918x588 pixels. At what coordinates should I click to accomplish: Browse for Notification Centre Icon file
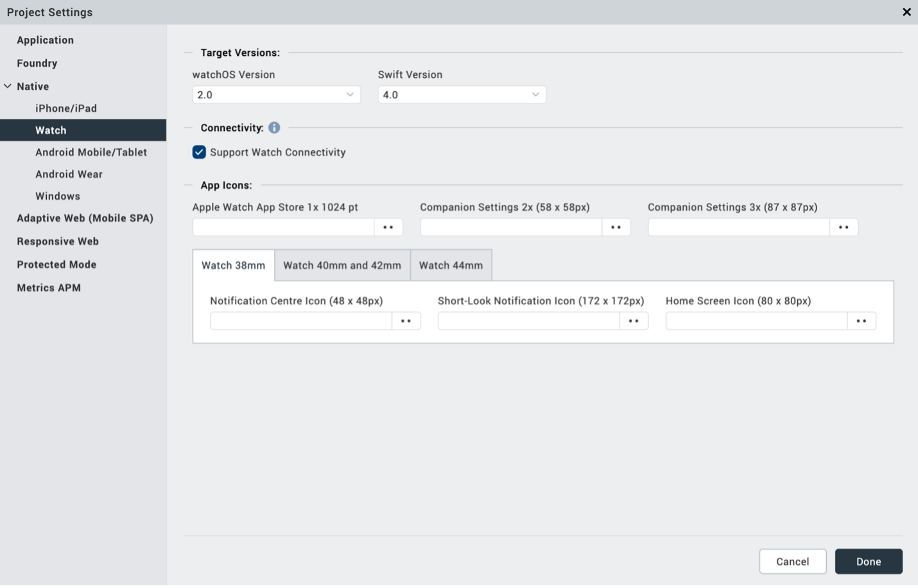[x=406, y=321]
